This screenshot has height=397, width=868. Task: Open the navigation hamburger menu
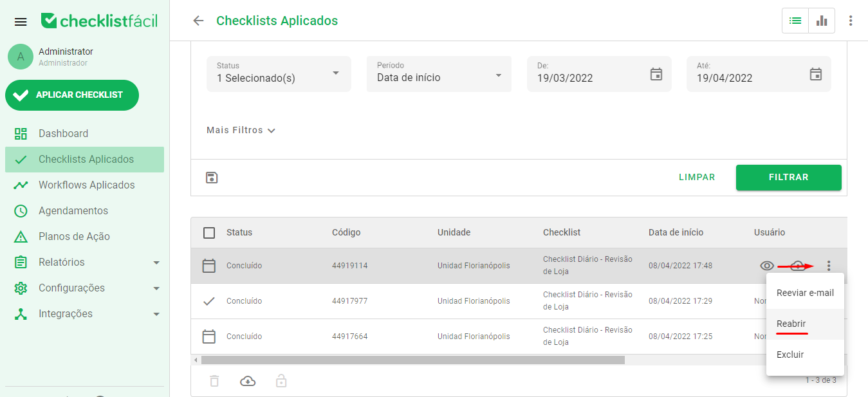[x=20, y=21]
